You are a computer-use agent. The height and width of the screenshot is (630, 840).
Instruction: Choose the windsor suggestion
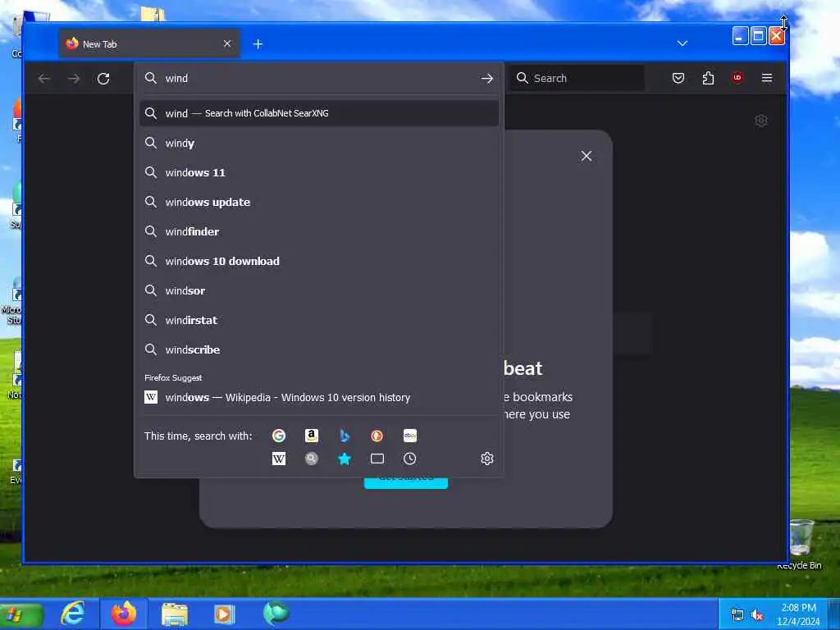[319, 290]
